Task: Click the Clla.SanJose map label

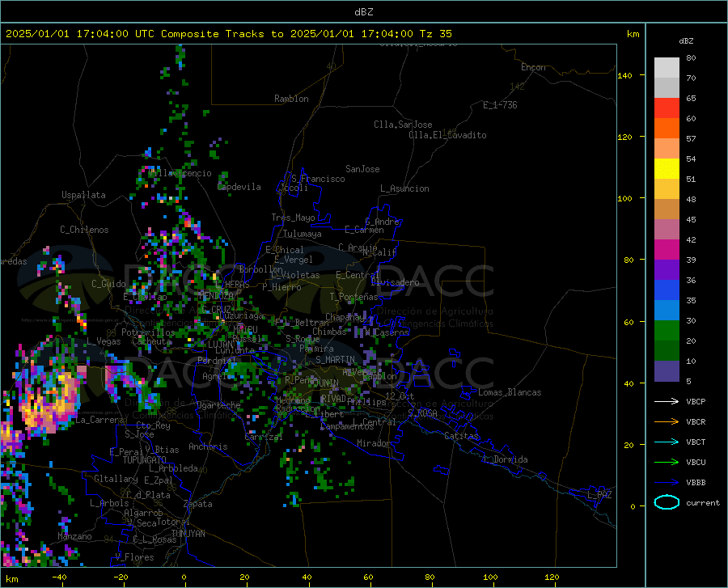Action: [x=403, y=125]
